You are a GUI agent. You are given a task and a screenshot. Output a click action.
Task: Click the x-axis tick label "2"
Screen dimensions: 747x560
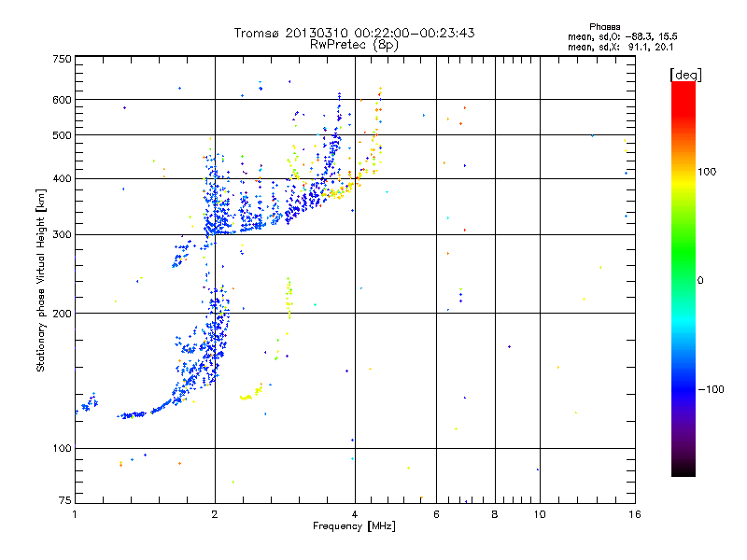215,514
